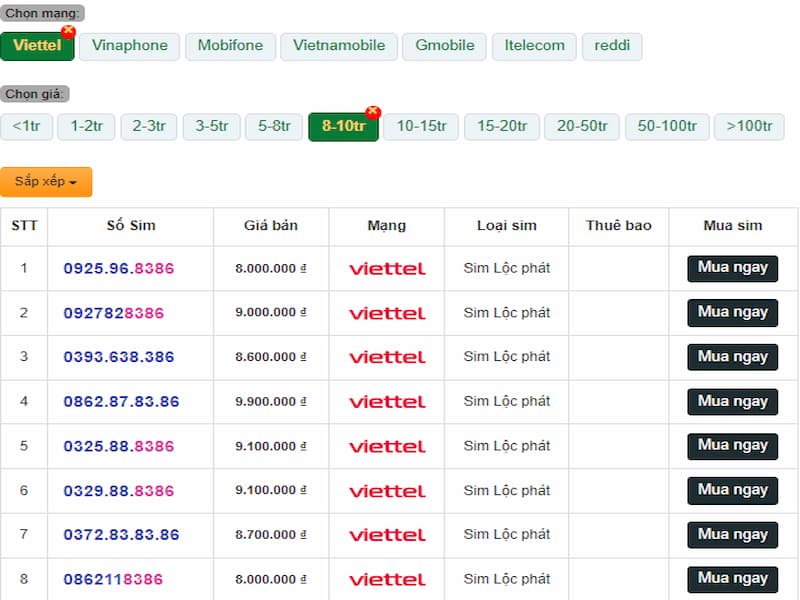Click price 9.900.000 đ
Viewport: 800px width, 600px height.
tap(271, 402)
